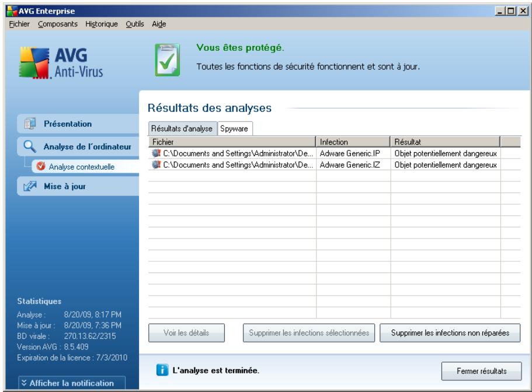The width and height of the screenshot is (532, 392).
Task: Minimize the AVG Enterprise window
Action: point(499,11)
